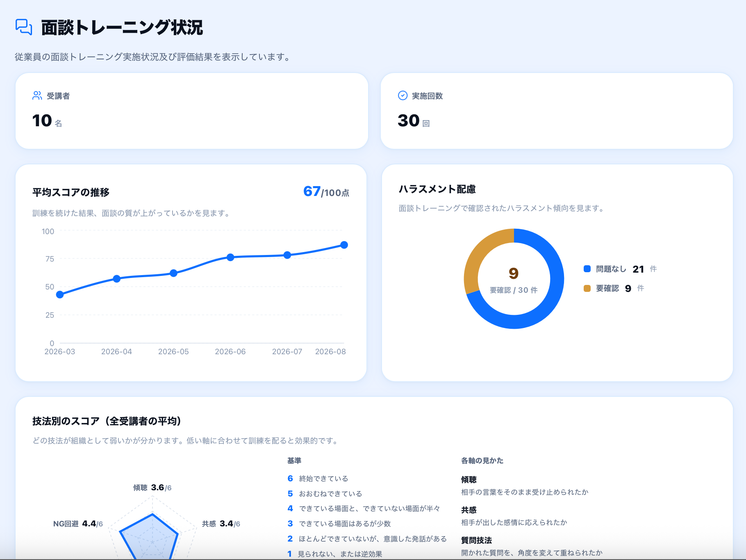Click the 面談トレーニング状況 page title
The image size is (746, 560).
[x=122, y=27]
